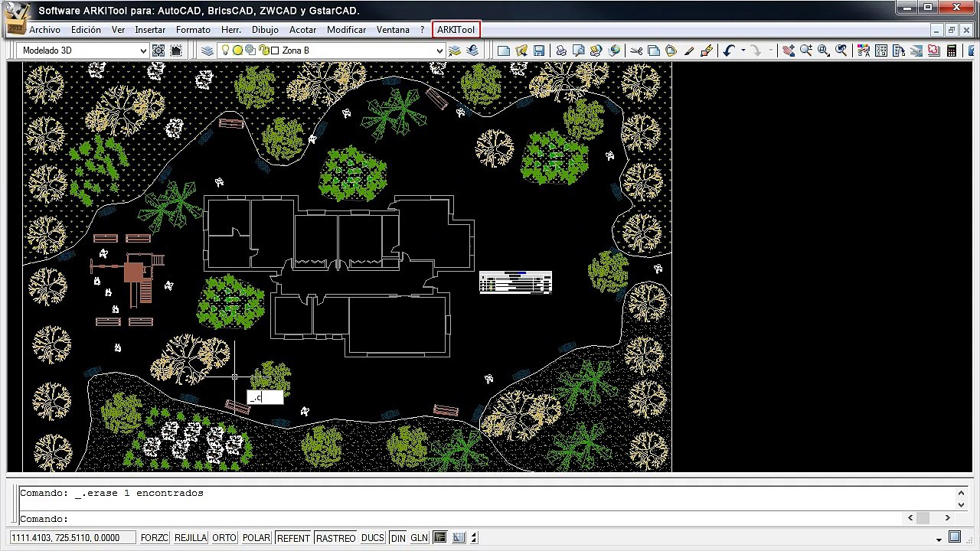Activate the Pan realtime hand icon
The image size is (980, 551).
coord(789,51)
